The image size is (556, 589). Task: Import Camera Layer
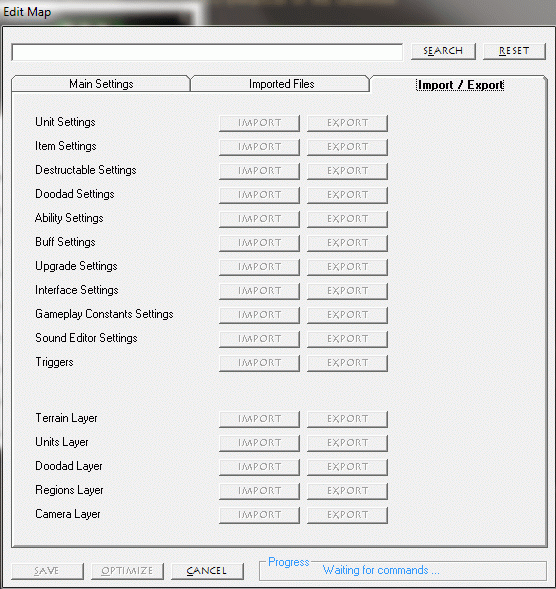tap(260, 515)
